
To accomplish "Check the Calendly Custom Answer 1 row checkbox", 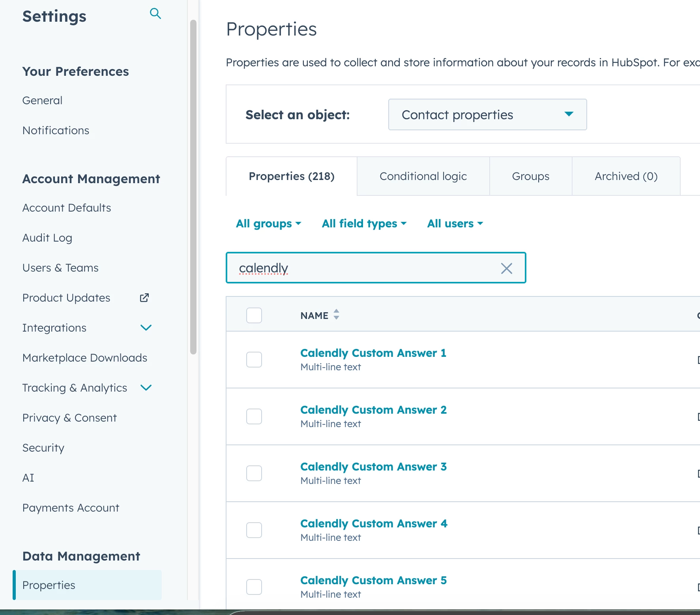I will 254,360.
